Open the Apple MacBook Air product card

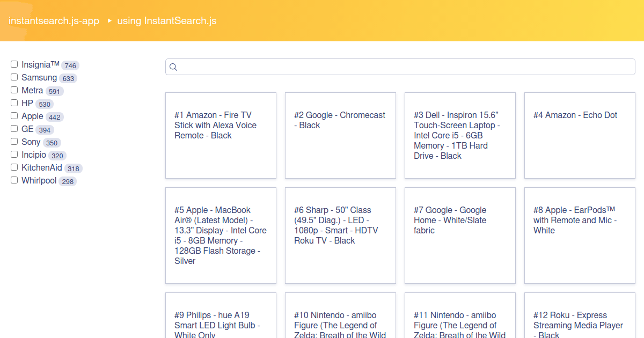click(221, 236)
